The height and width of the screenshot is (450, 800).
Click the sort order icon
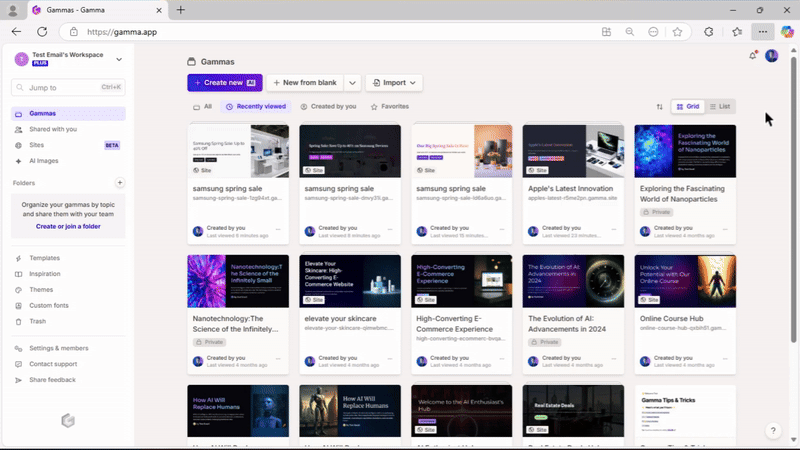pyautogui.click(x=659, y=106)
